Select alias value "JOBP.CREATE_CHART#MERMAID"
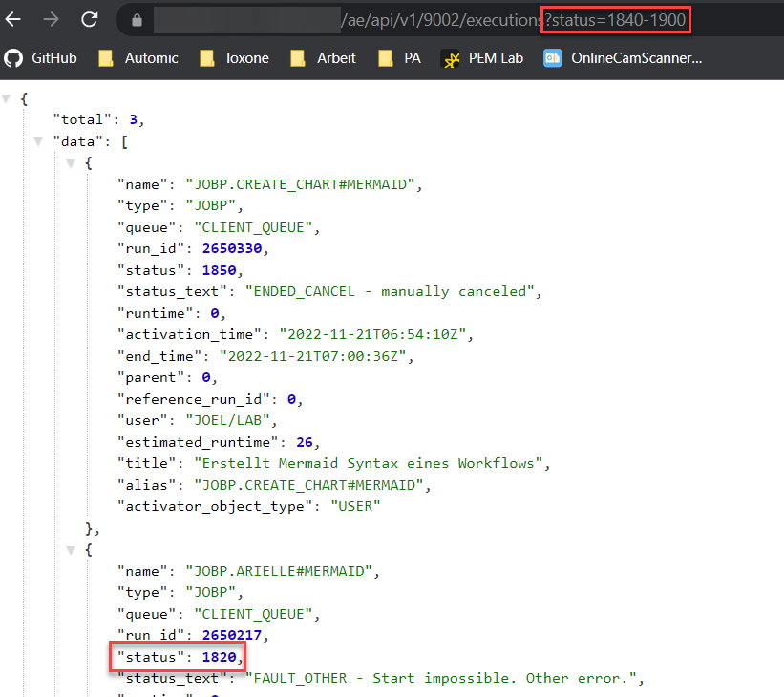 tap(308, 485)
